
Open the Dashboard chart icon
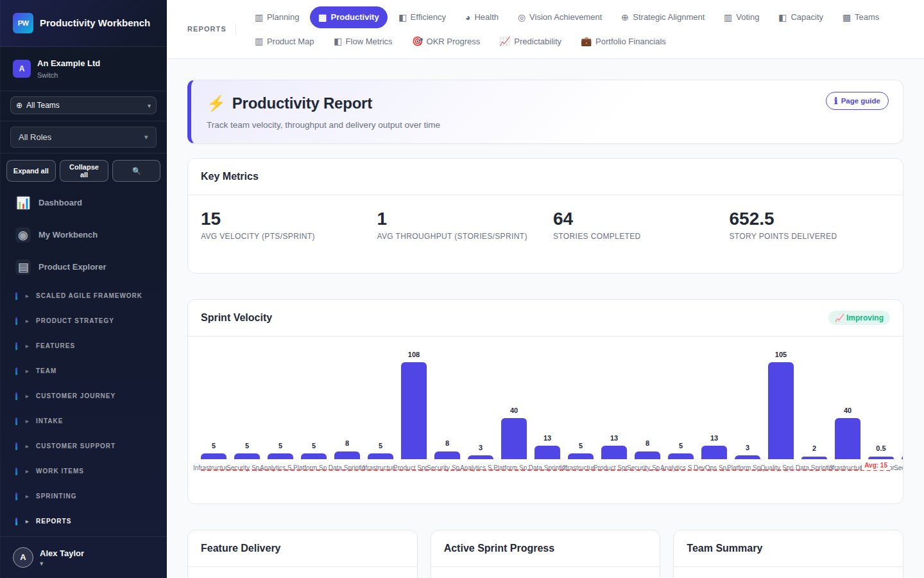[x=23, y=203]
